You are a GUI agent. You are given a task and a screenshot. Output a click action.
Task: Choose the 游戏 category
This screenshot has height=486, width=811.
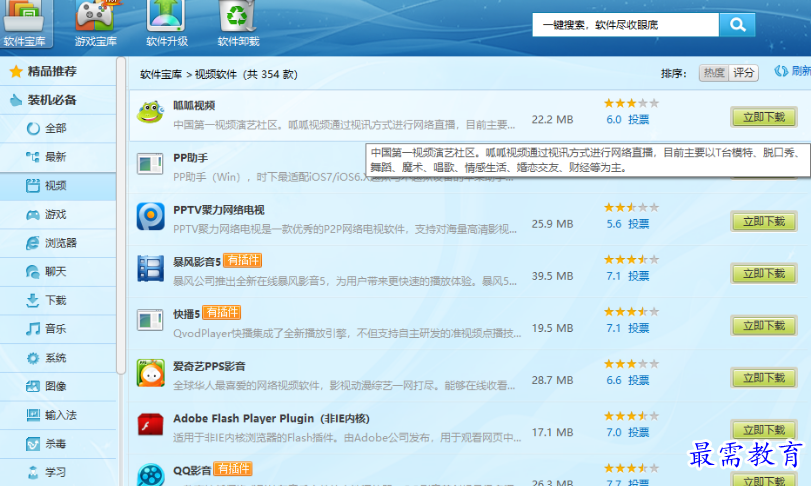tap(58, 215)
